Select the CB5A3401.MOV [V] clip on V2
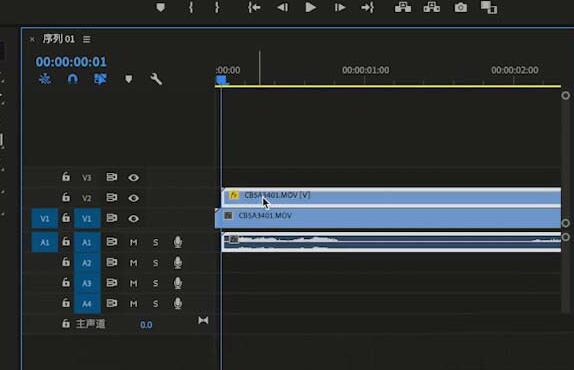Image resolution: width=574 pixels, height=370 pixels. tap(391, 198)
